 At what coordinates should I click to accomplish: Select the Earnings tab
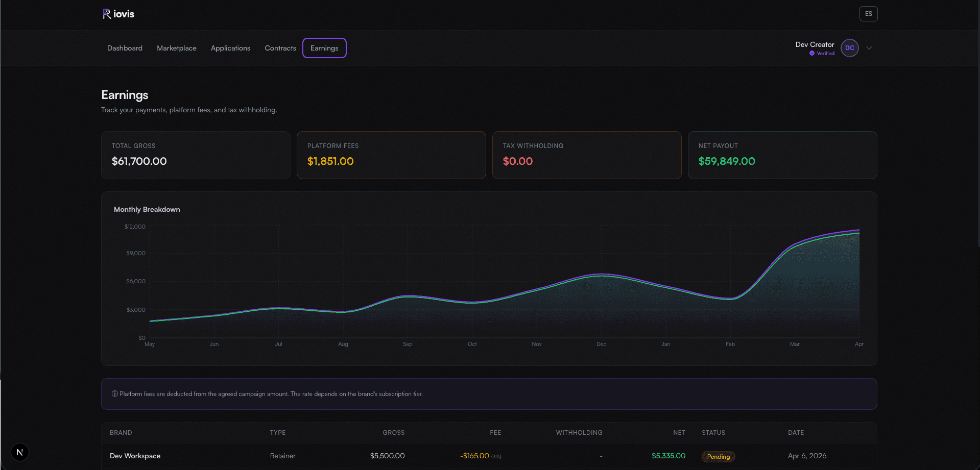point(324,48)
